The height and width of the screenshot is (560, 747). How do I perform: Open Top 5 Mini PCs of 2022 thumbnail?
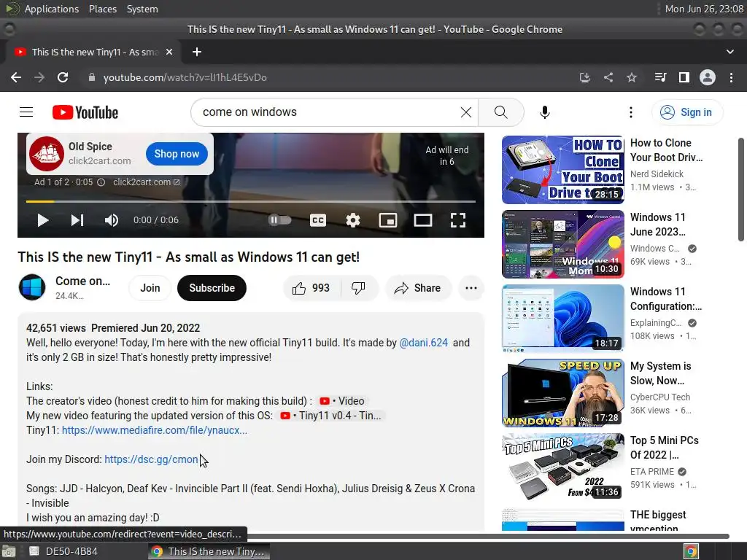tap(563, 467)
